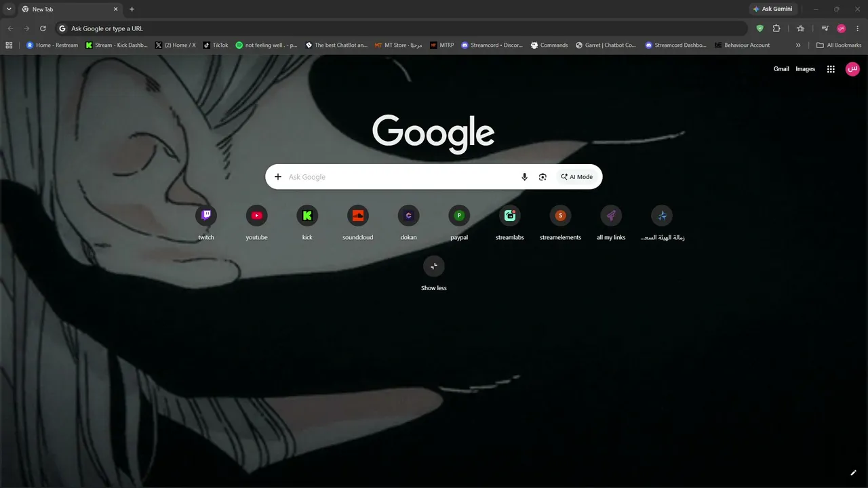Open the streamlabs shortcut

pyautogui.click(x=510, y=223)
